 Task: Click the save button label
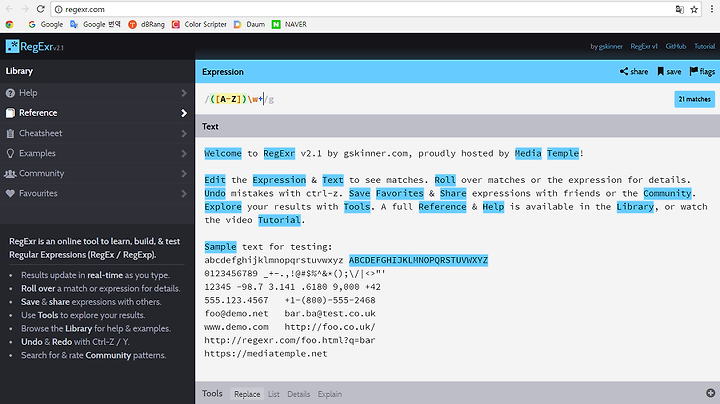[x=674, y=71]
